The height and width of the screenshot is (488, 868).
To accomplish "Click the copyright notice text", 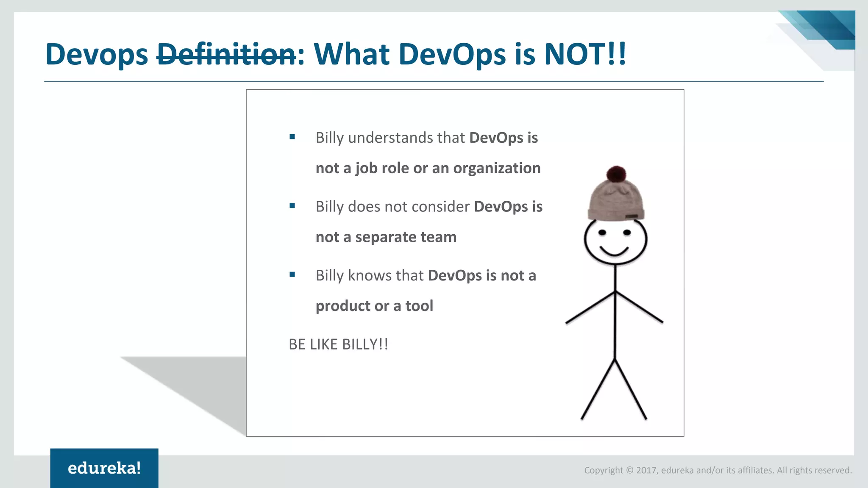I will tap(718, 470).
